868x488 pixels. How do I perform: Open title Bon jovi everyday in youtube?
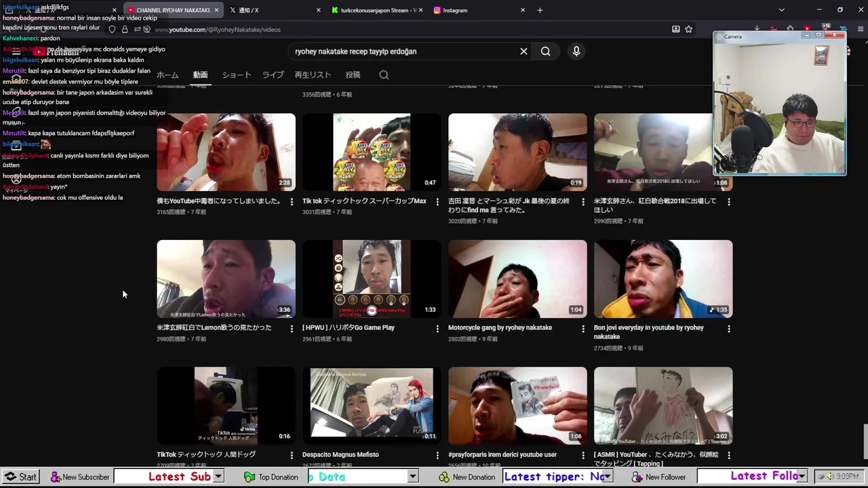(649, 332)
